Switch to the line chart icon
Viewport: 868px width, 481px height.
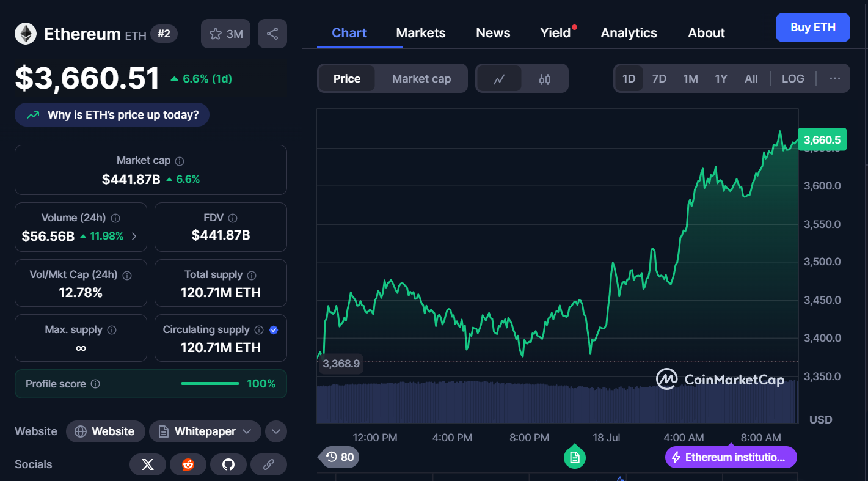point(499,79)
